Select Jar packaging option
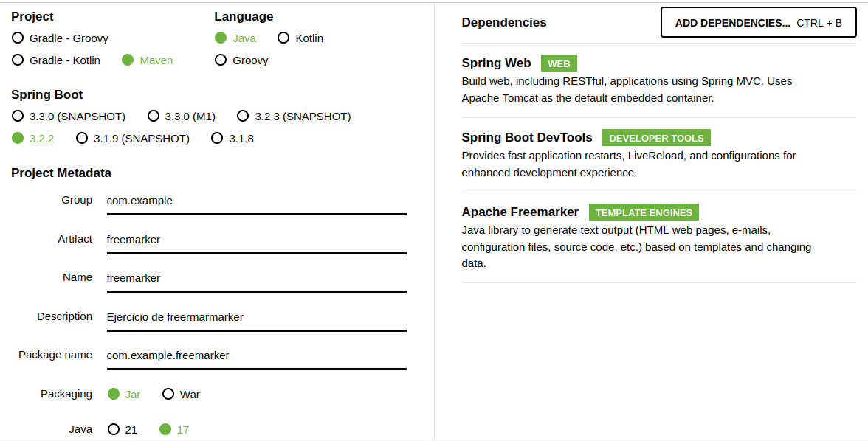The width and height of the screenshot is (868, 441). click(124, 394)
